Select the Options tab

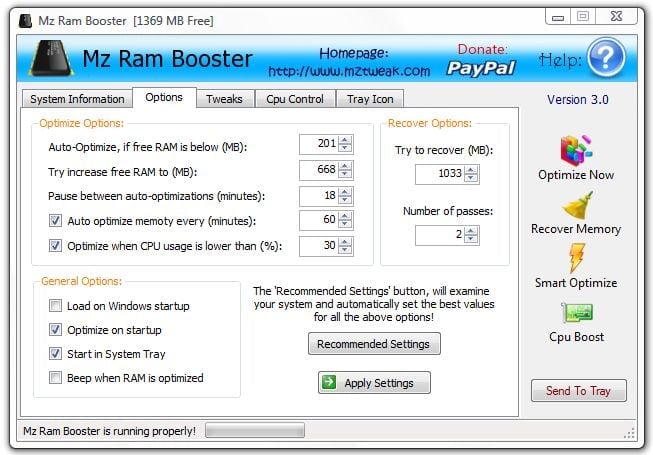(164, 97)
